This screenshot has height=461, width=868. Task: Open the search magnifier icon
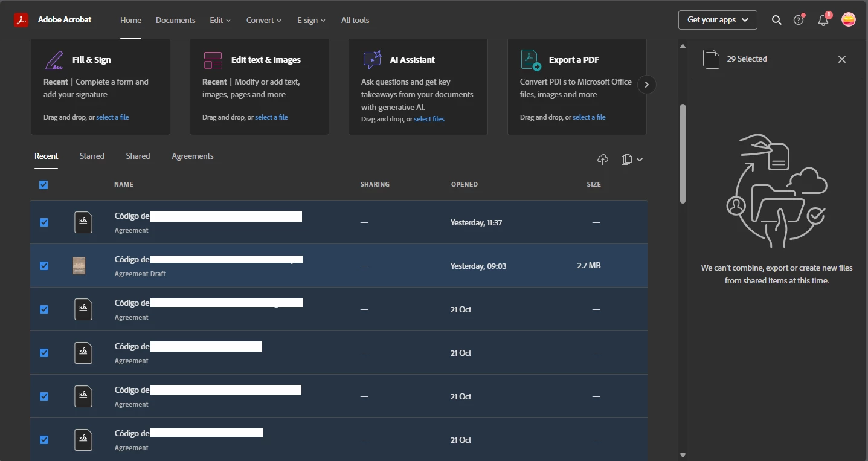click(777, 20)
